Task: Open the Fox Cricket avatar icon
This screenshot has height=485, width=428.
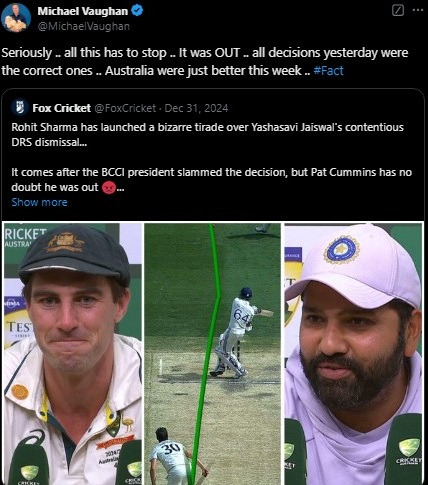Action: point(20,108)
